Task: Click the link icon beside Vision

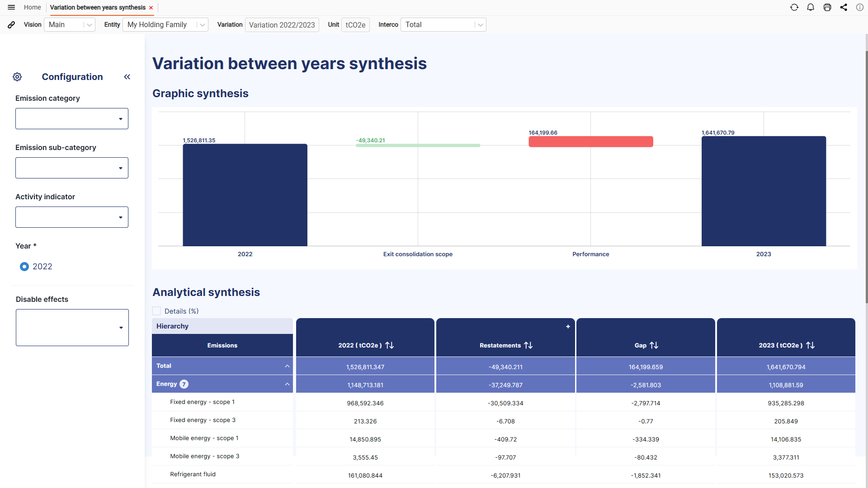Action: (x=11, y=25)
